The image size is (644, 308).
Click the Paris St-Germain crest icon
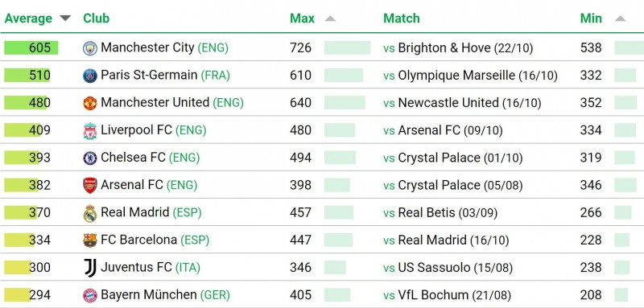[x=90, y=76]
